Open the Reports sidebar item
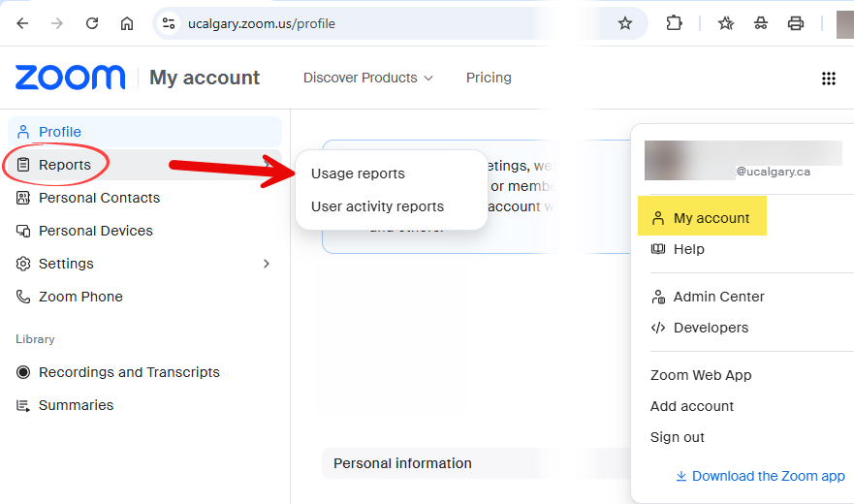 pos(144,165)
